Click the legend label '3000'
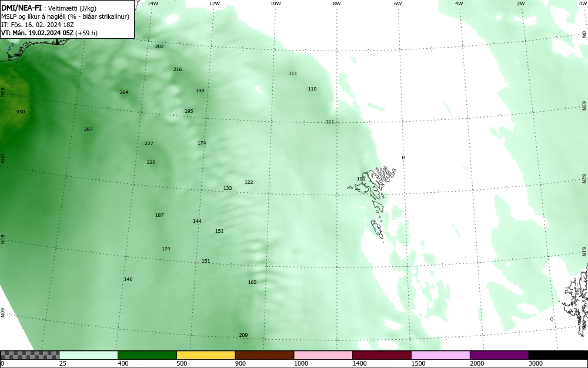 click(536, 363)
